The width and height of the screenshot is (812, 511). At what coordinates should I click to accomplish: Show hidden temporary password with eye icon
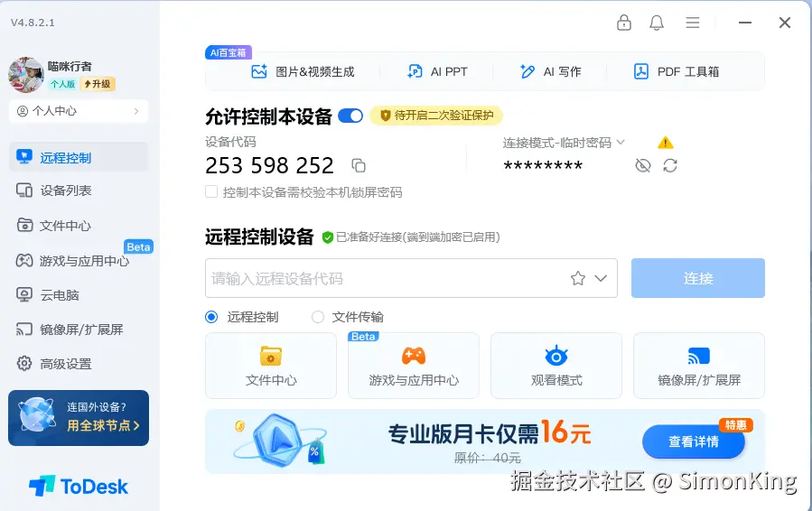(x=643, y=166)
